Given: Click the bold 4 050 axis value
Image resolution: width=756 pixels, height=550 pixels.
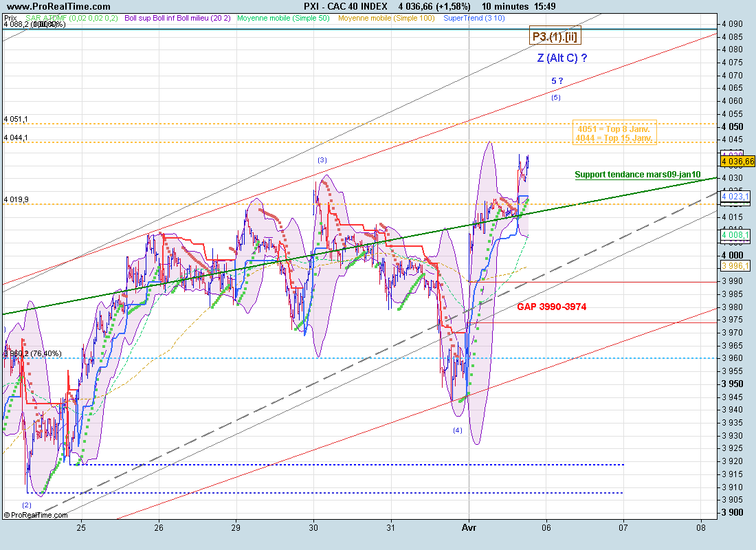Looking at the screenshot, I should 733,126.
